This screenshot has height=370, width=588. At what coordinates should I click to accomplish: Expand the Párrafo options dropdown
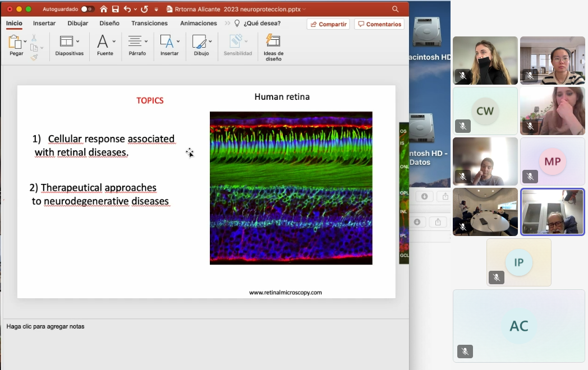(146, 41)
